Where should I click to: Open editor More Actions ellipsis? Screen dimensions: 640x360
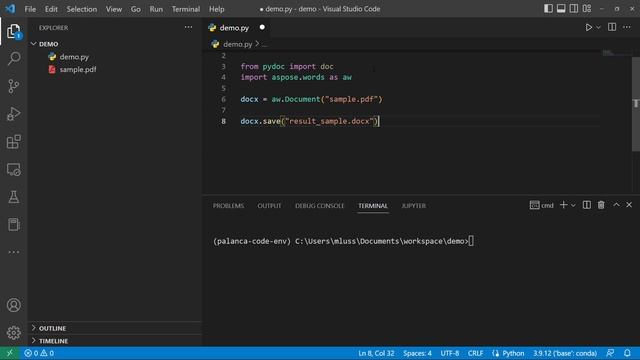[x=627, y=27]
